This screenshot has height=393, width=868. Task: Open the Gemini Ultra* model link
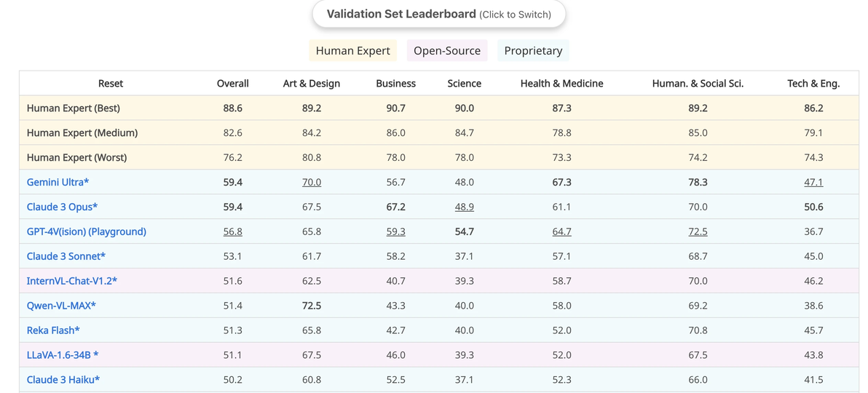58,182
